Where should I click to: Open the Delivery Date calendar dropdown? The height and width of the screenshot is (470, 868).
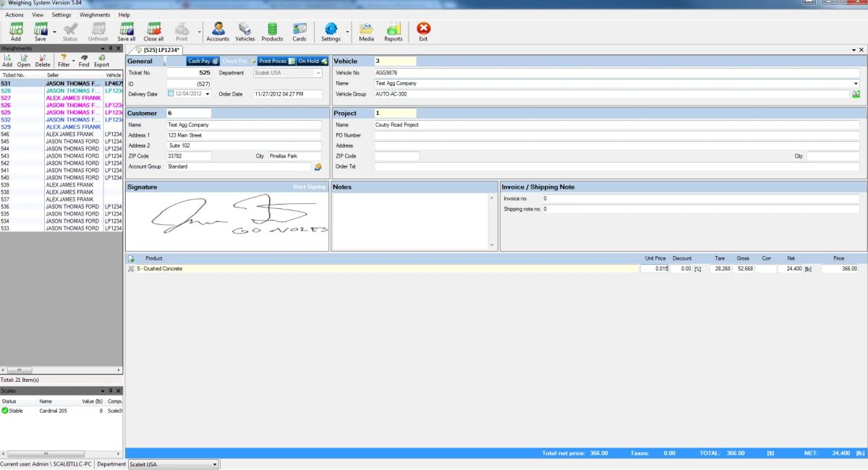point(208,94)
